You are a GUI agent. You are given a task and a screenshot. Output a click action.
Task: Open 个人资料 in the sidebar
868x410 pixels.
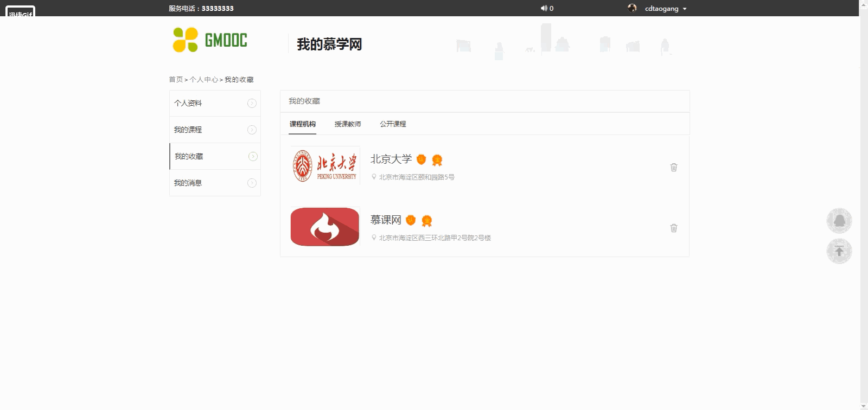pyautogui.click(x=215, y=103)
